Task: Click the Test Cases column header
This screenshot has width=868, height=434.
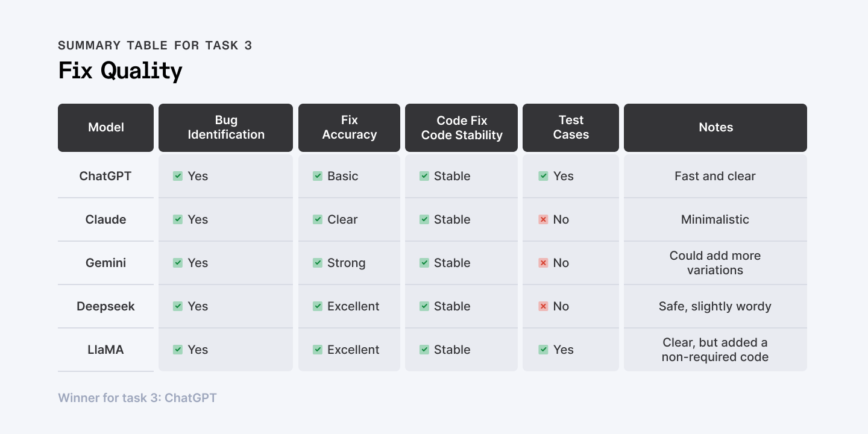Action: coord(570,127)
